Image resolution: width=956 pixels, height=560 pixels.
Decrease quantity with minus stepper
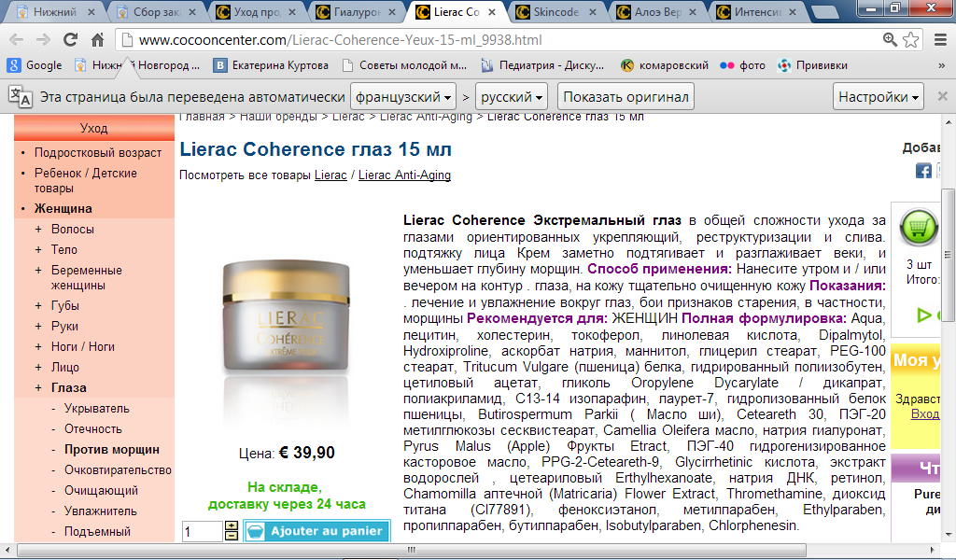coord(232,536)
